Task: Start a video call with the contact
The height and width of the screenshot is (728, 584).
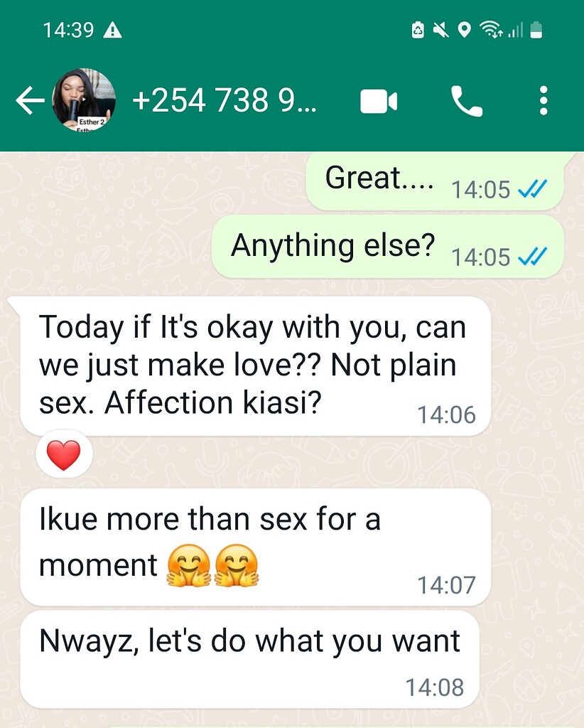Action: pos(379,101)
